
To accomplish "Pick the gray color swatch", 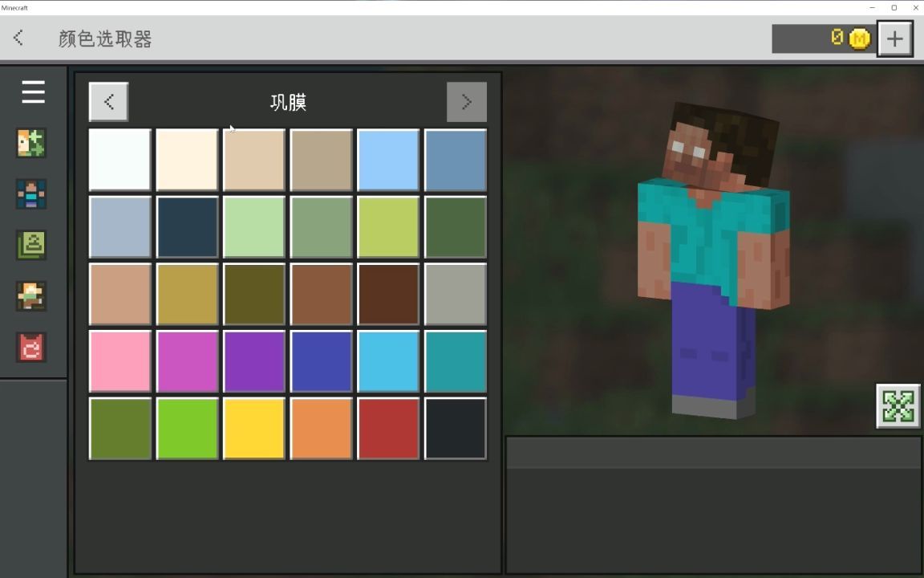I will [x=456, y=295].
